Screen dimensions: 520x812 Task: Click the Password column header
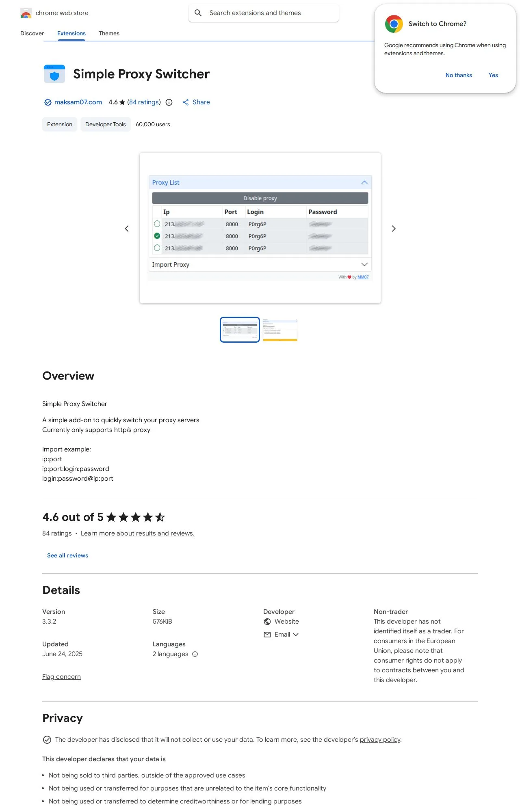[x=323, y=212]
